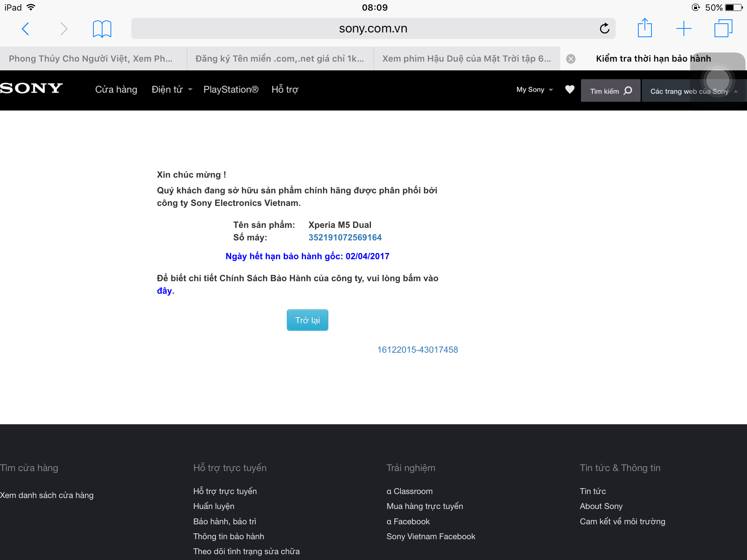The image size is (747, 560).
Task: Tap the Safari forward arrow
Action: pyautogui.click(x=64, y=28)
